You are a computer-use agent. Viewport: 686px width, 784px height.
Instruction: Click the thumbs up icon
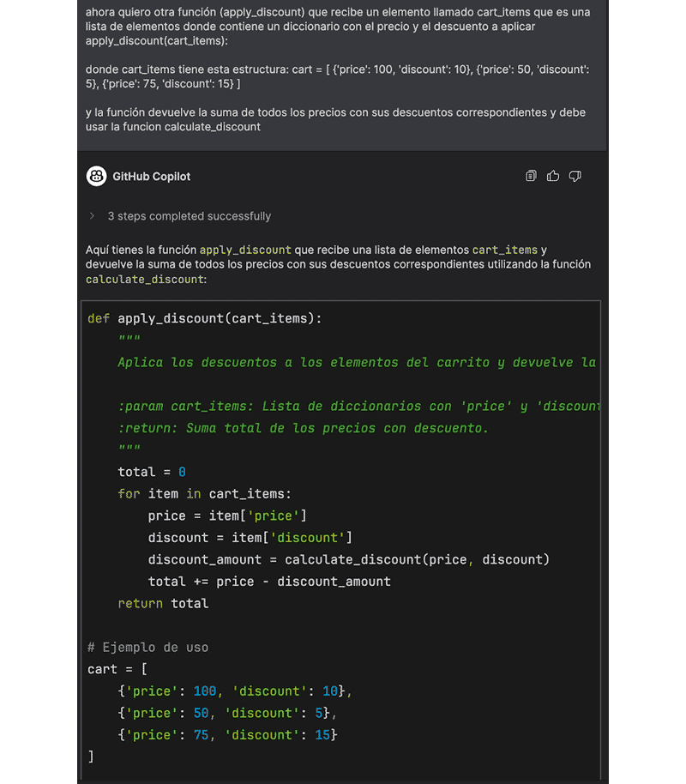[553, 176]
